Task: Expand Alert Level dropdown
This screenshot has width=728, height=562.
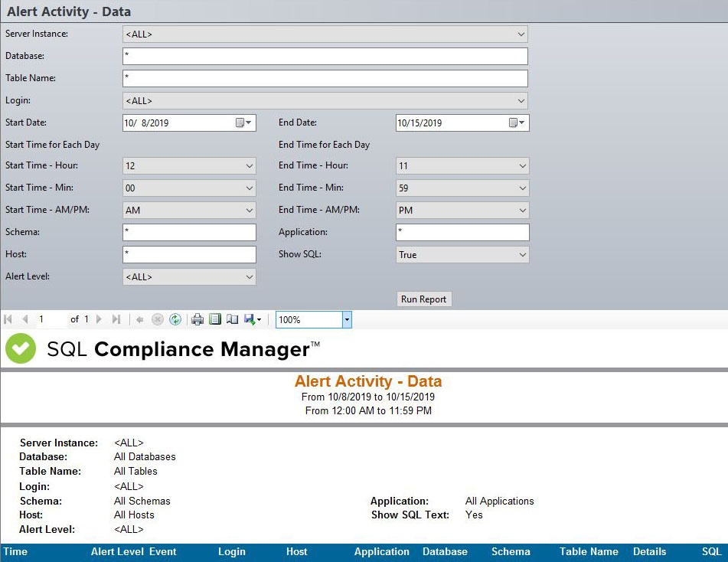Action: point(249,277)
